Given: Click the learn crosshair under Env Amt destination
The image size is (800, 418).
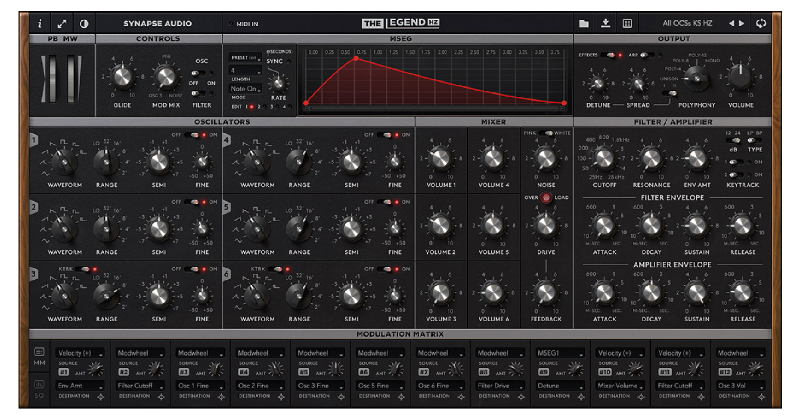Looking at the screenshot, I should pyautogui.click(x=101, y=397).
